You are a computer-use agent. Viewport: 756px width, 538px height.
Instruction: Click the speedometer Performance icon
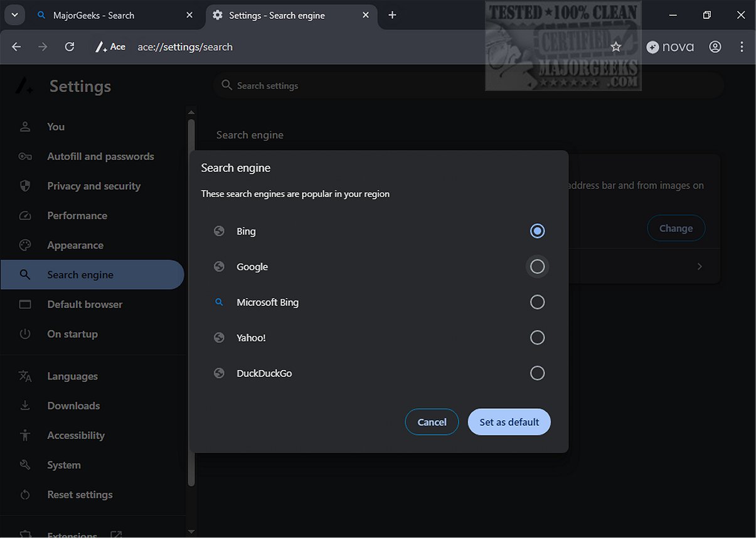(25, 215)
